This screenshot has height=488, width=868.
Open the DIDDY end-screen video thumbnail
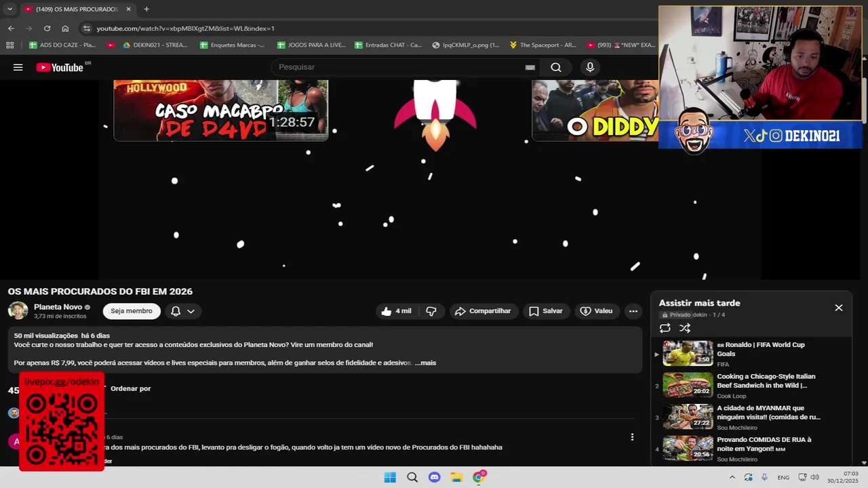(595, 110)
